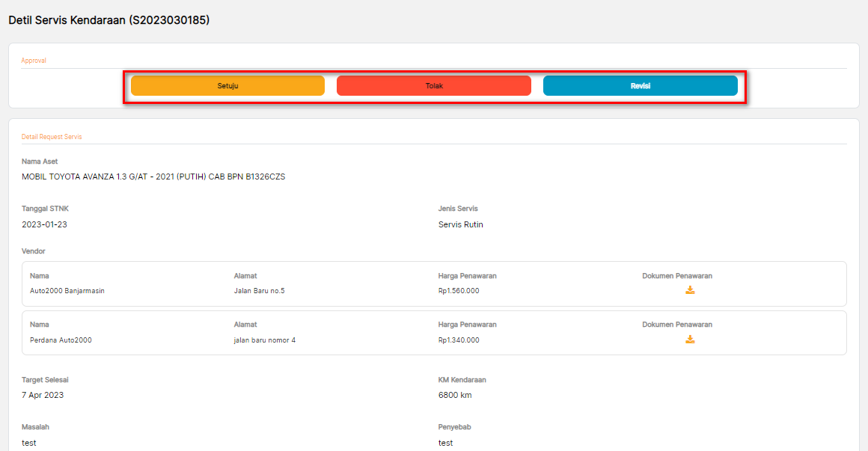Click the Auto2000 Banjarmasin vendor name

[x=67, y=291]
